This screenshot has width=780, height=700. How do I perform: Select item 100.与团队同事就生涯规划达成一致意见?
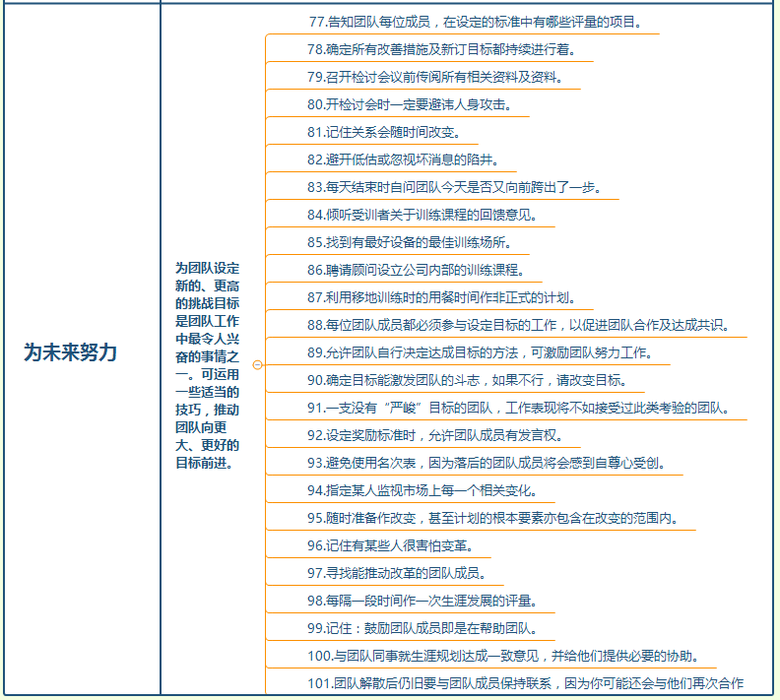click(503, 657)
